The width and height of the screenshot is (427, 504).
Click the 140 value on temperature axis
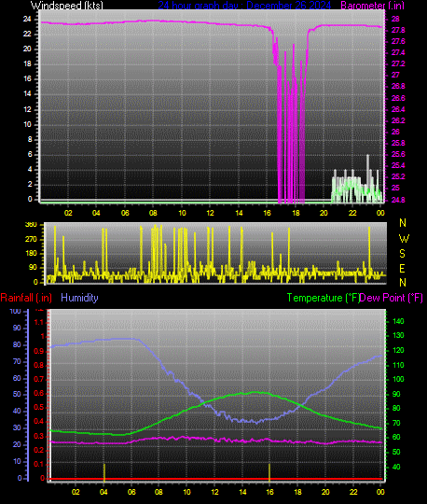tap(398, 321)
